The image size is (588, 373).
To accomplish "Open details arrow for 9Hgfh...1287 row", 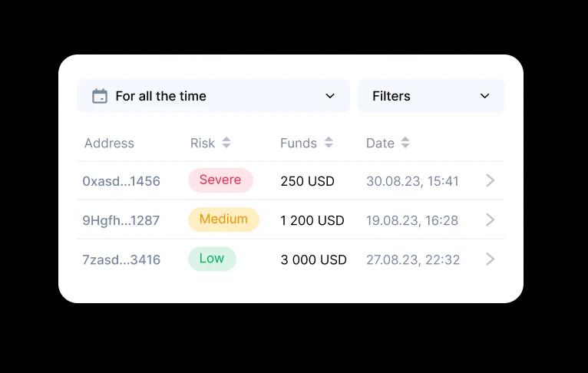I will coord(491,220).
